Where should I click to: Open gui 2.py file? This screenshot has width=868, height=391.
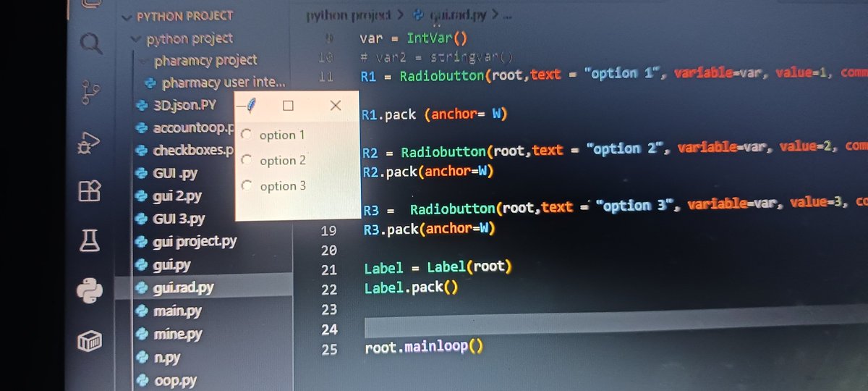[169, 196]
